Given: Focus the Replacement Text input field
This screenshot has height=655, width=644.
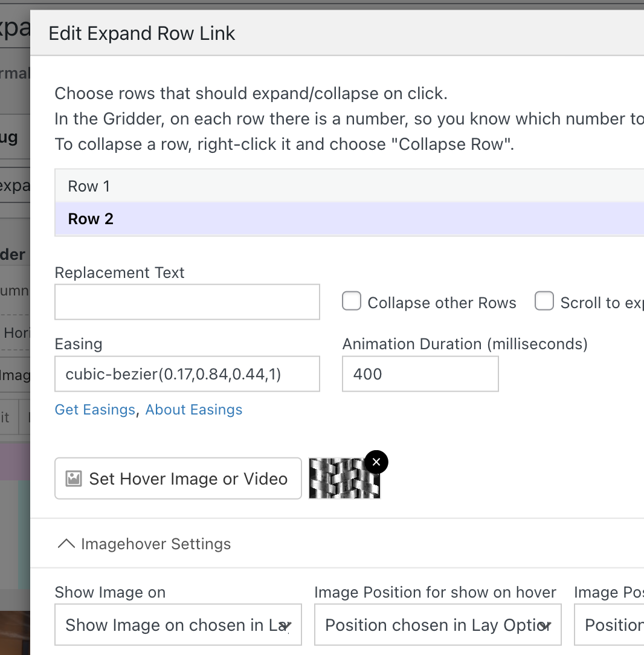Looking at the screenshot, I should [x=187, y=302].
